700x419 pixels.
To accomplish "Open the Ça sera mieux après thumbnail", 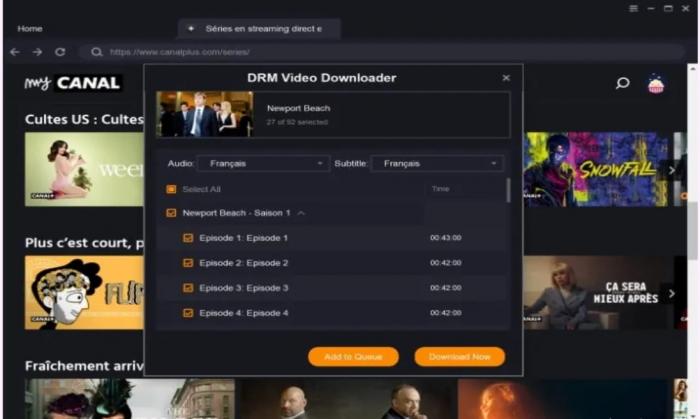I will (595, 293).
